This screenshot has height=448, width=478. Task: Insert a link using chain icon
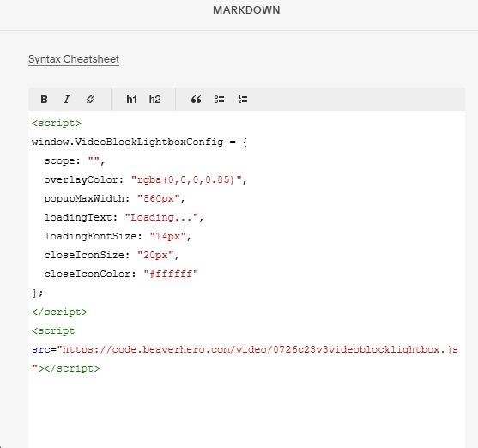coord(90,99)
